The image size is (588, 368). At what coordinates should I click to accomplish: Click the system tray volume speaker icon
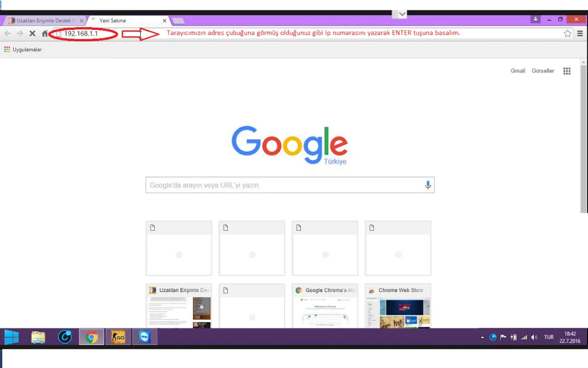(x=534, y=338)
